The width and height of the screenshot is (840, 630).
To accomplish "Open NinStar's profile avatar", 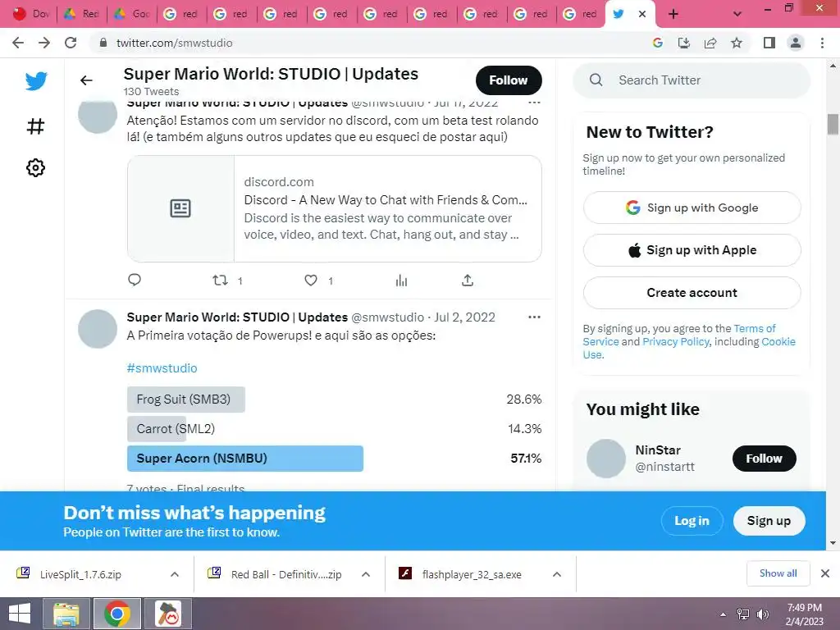I will point(606,459).
